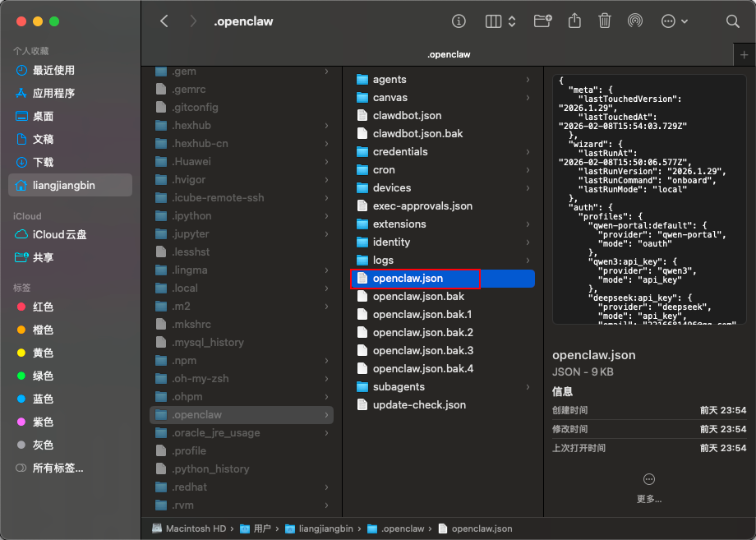Select the openclaw.json.bak.1 file

click(x=443, y=315)
